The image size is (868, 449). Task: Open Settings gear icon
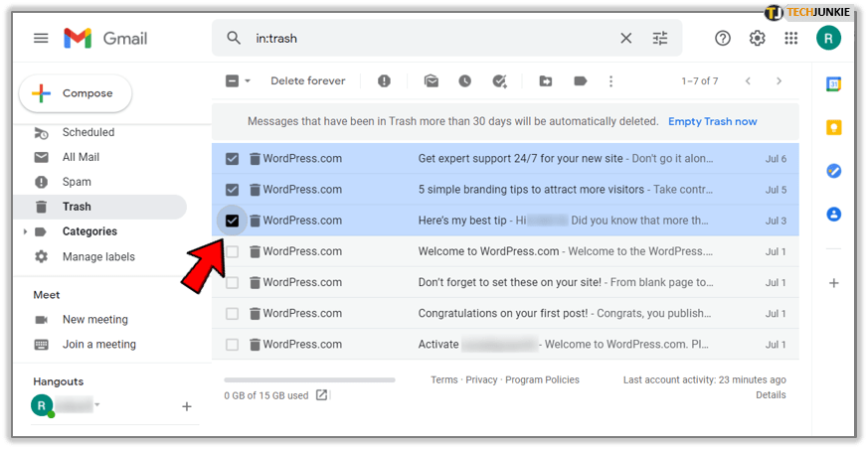point(757,38)
